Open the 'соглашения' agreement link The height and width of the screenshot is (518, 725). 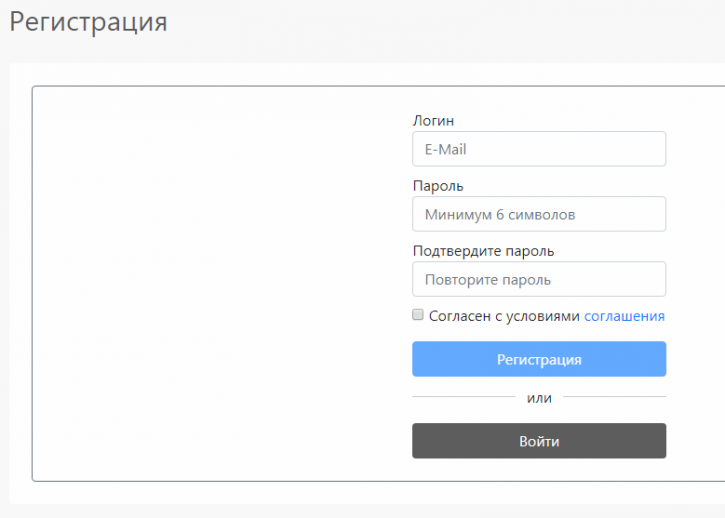click(x=624, y=316)
